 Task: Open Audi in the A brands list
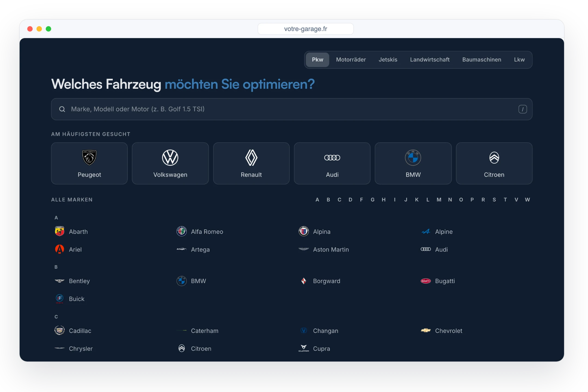tap(434, 249)
